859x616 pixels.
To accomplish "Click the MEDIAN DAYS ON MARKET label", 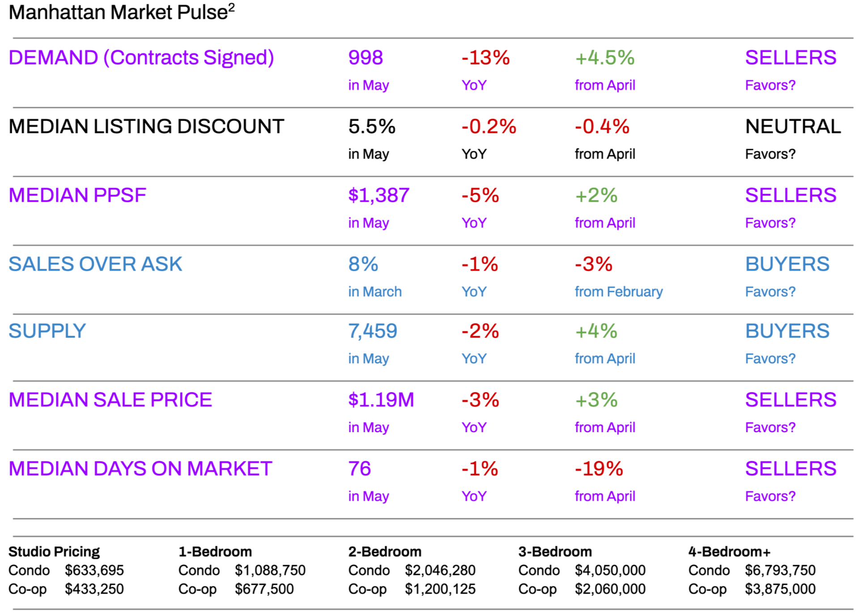I will pyautogui.click(x=140, y=469).
